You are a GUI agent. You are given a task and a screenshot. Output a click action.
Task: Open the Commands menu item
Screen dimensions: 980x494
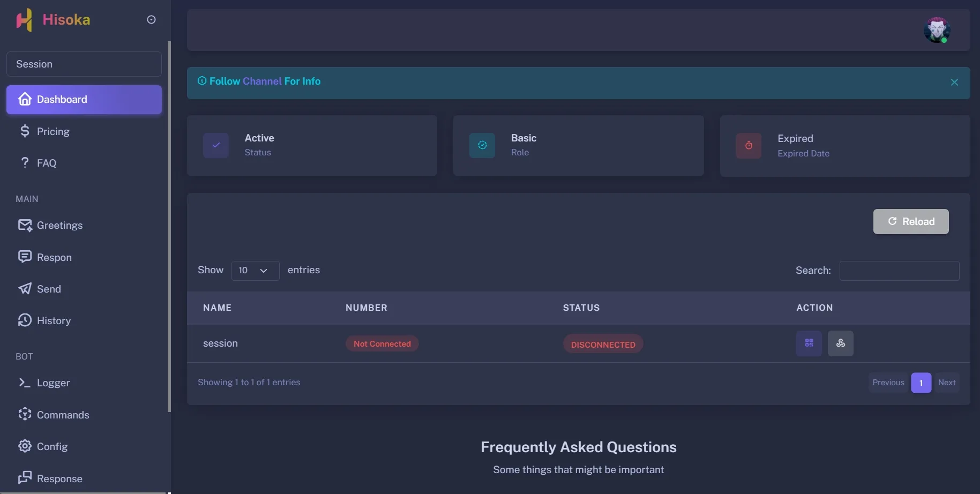63,415
